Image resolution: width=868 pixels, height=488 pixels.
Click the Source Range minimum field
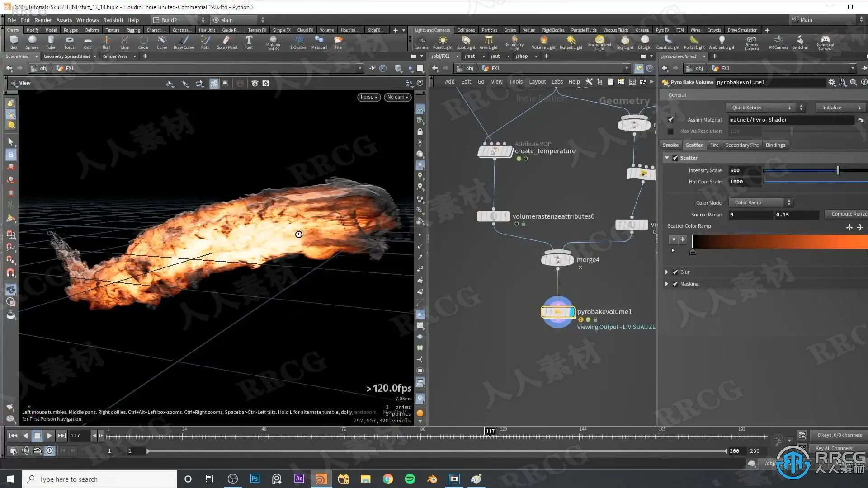tap(750, 215)
